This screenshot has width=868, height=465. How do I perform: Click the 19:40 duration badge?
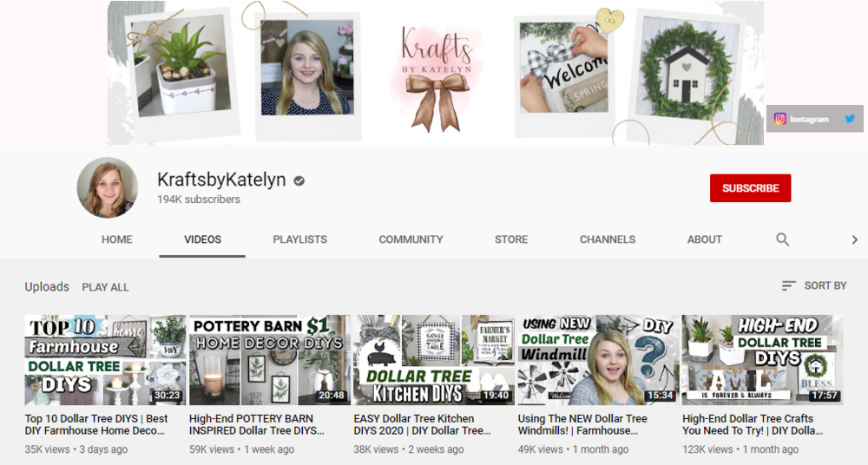click(x=496, y=396)
